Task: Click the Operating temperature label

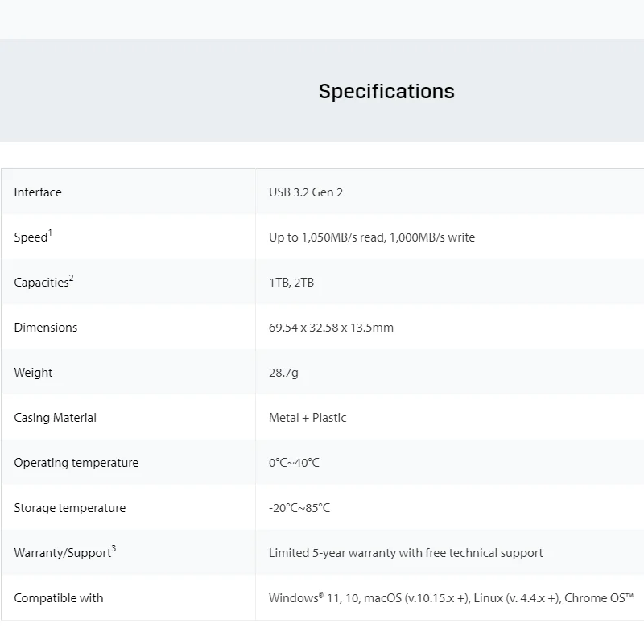Action: click(76, 463)
